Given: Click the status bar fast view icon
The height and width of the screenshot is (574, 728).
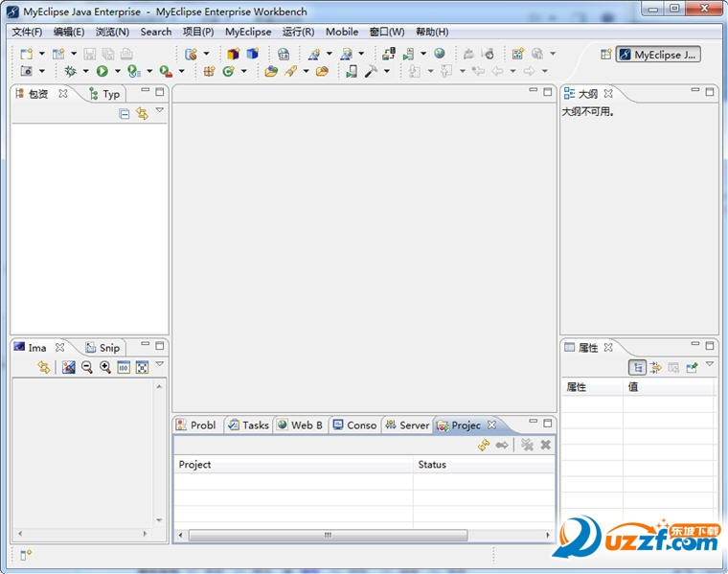Looking at the screenshot, I should click(x=26, y=554).
